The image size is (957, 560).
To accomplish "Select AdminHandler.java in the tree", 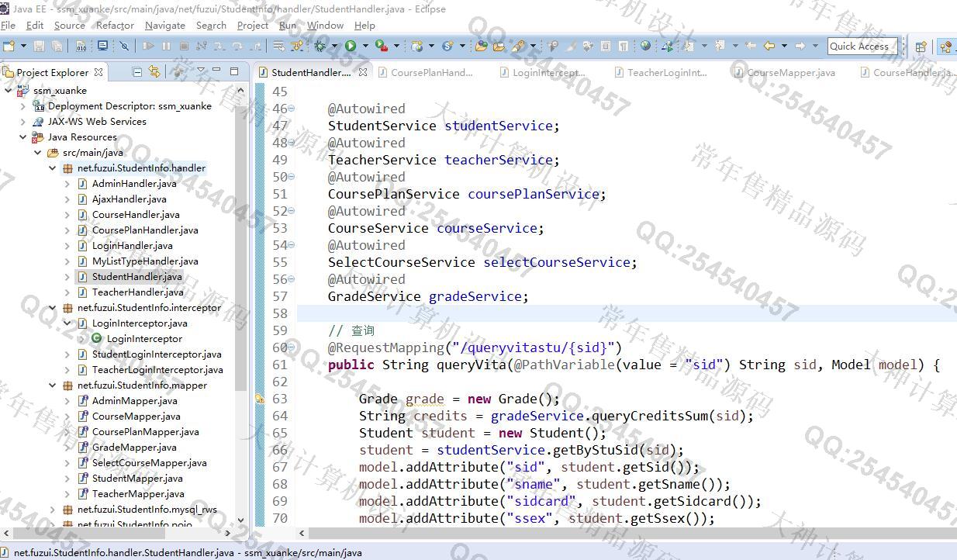I will (x=134, y=184).
